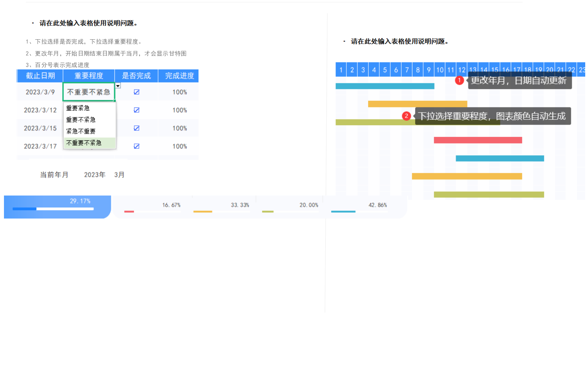Screen dimensions: 588x374
Task: Click the 当前年月 label
Action: tap(54, 175)
